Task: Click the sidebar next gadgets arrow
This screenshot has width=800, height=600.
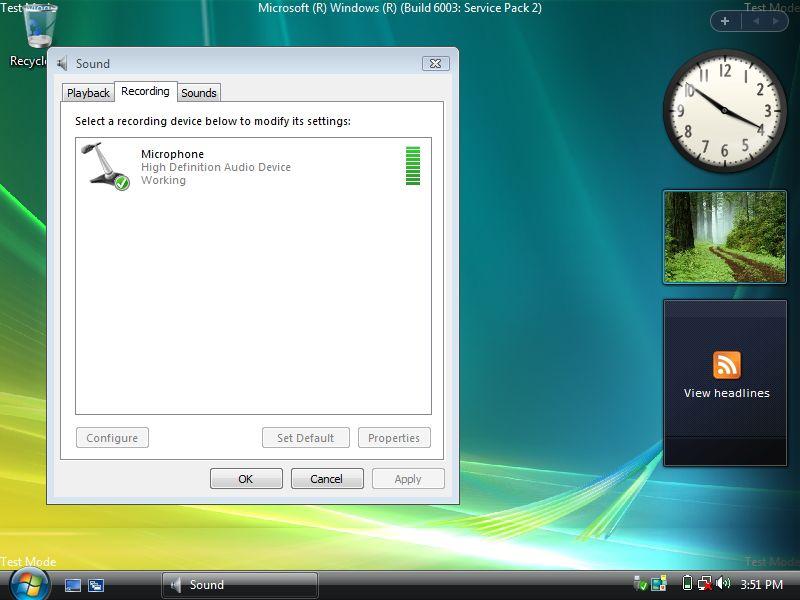Action: coord(776,21)
